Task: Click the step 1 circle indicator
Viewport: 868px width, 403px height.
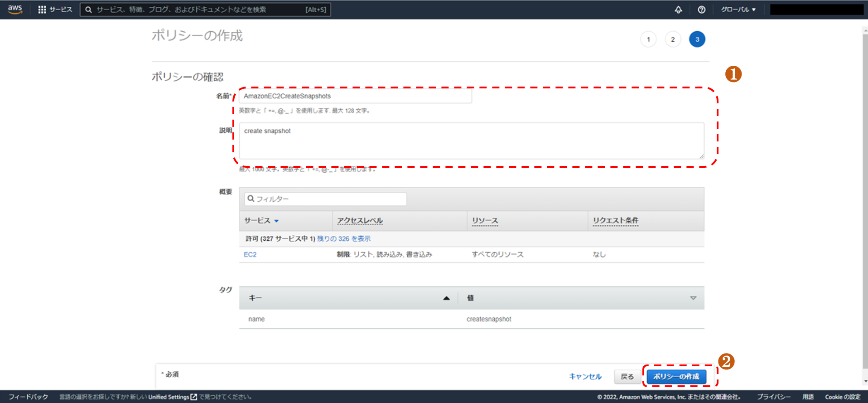Action: [648, 39]
